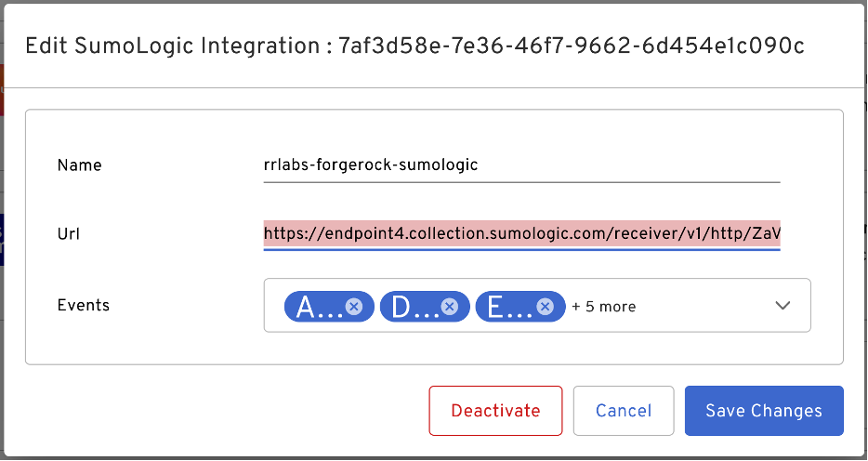Select the 'E...' event tag

[506, 307]
